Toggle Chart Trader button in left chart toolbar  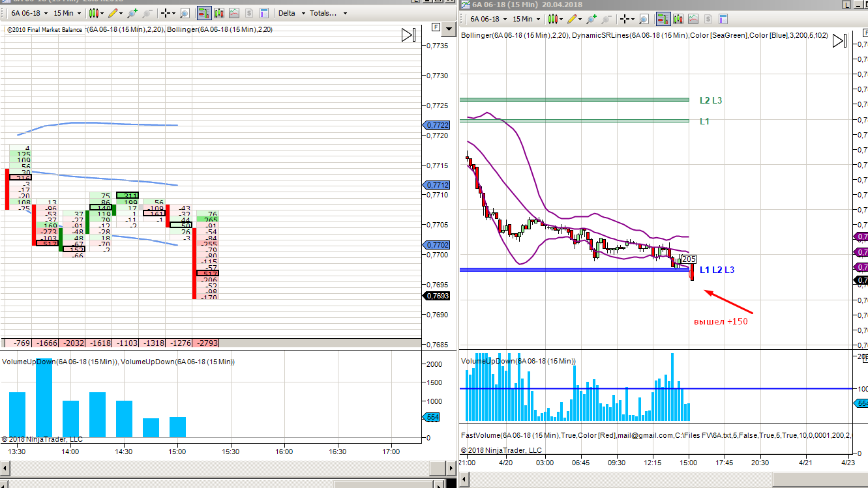(x=203, y=13)
